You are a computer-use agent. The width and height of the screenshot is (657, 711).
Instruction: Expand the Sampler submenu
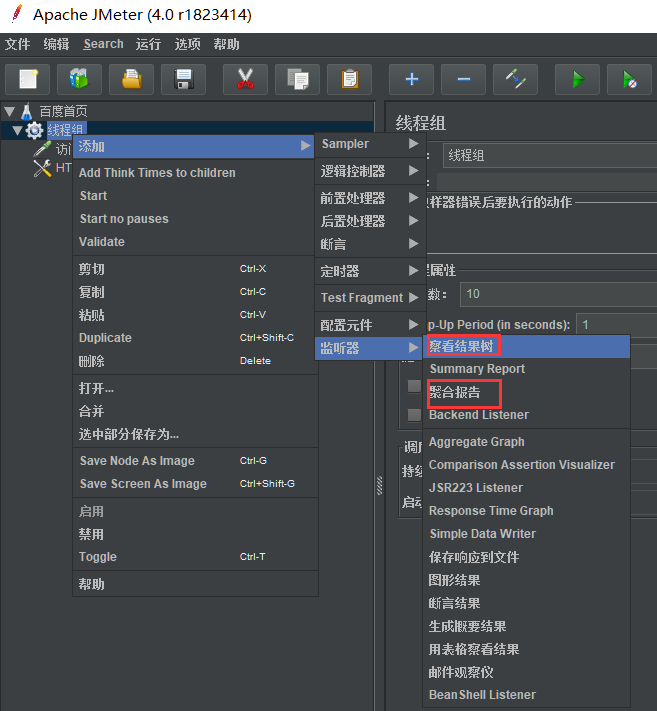click(x=370, y=144)
